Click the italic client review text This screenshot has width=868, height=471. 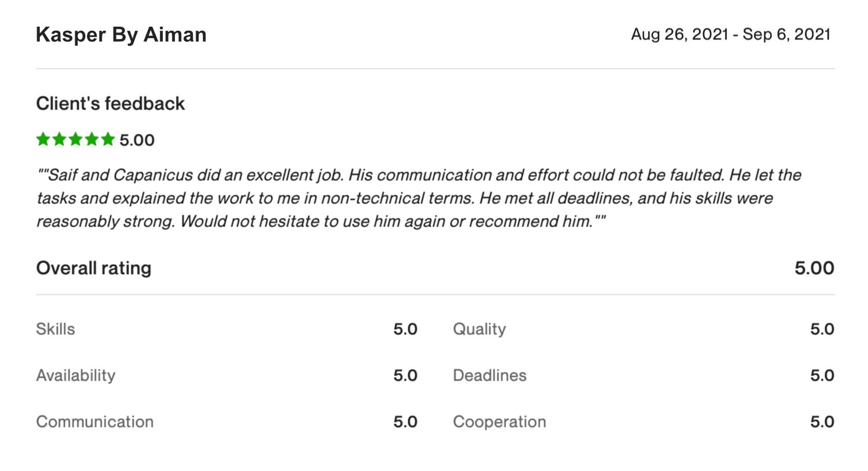pos(419,198)
